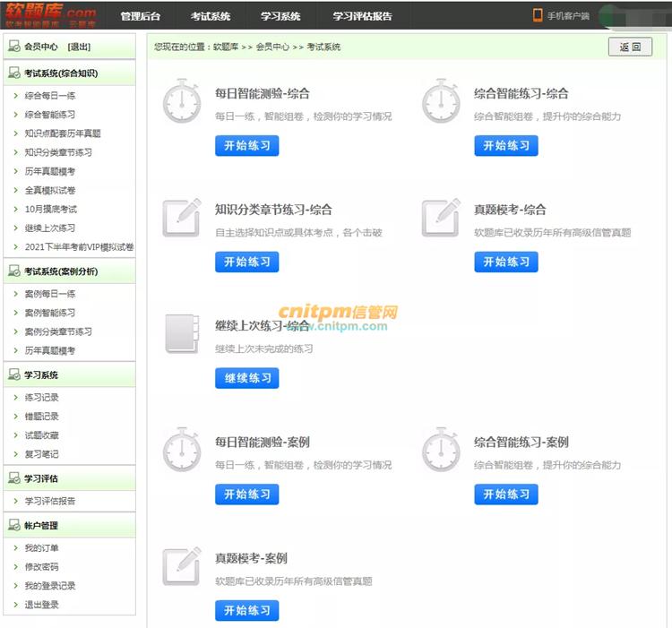Click the pencil-note icon for 真题模考-综合

point(441,218)
